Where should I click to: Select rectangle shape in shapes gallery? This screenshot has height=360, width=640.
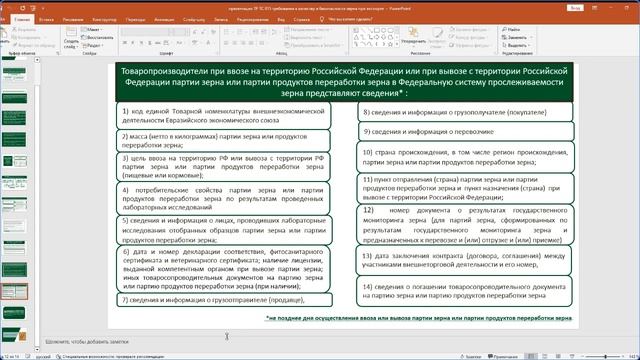tap(377, 31)
